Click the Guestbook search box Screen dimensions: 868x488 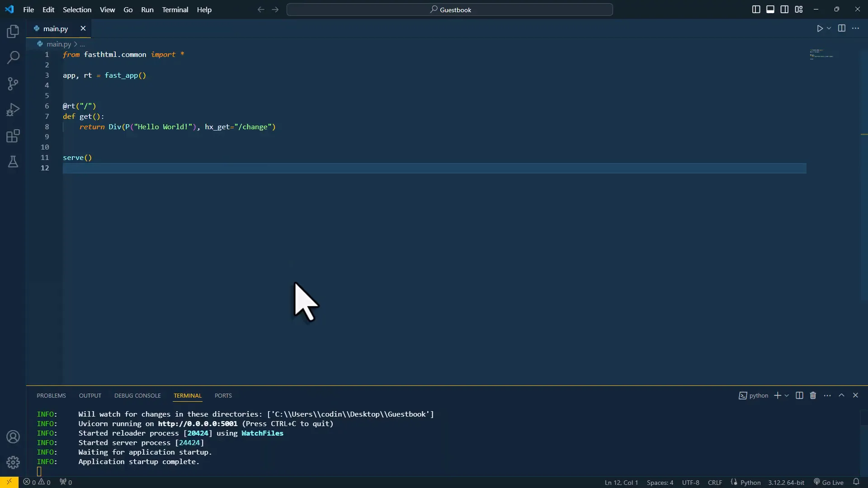click(450, 9)
